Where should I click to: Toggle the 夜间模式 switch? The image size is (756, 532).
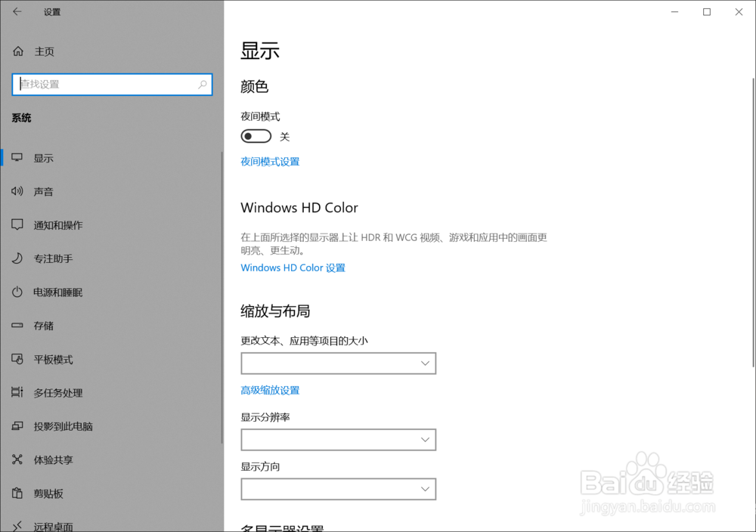pos(256,136)
